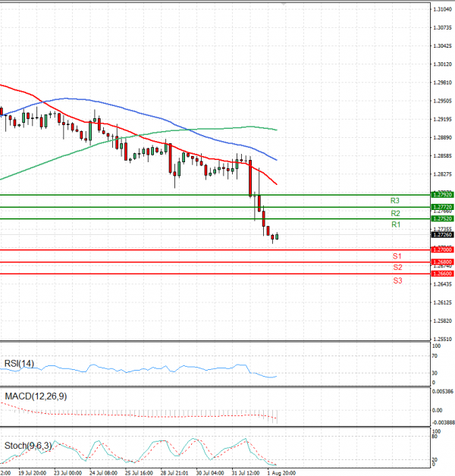The width and height of the screenshot is (455, 476).
Task: Select the Stoch(9,6,3) indicator label
Action: (x=28, y=446)
